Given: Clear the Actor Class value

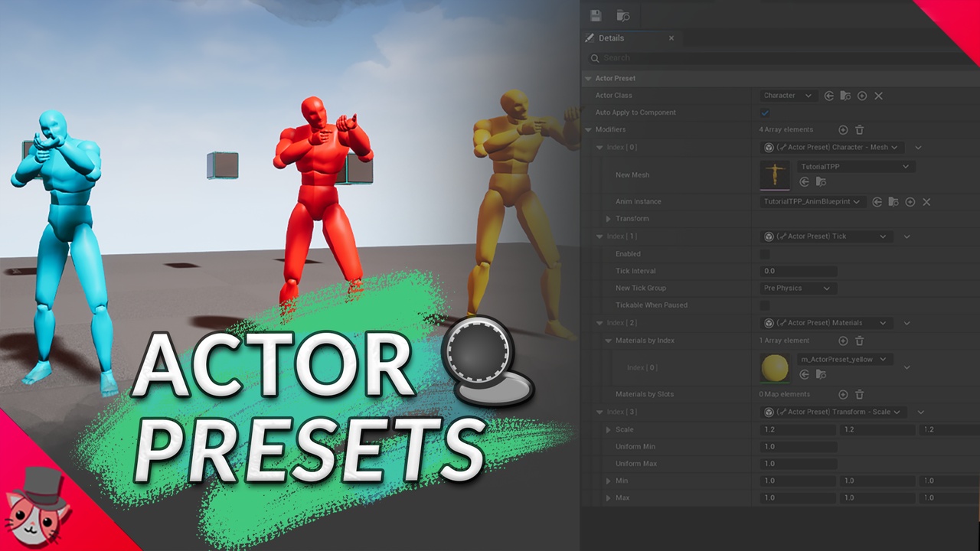Looking at the screenshot, I should (878, 96).
